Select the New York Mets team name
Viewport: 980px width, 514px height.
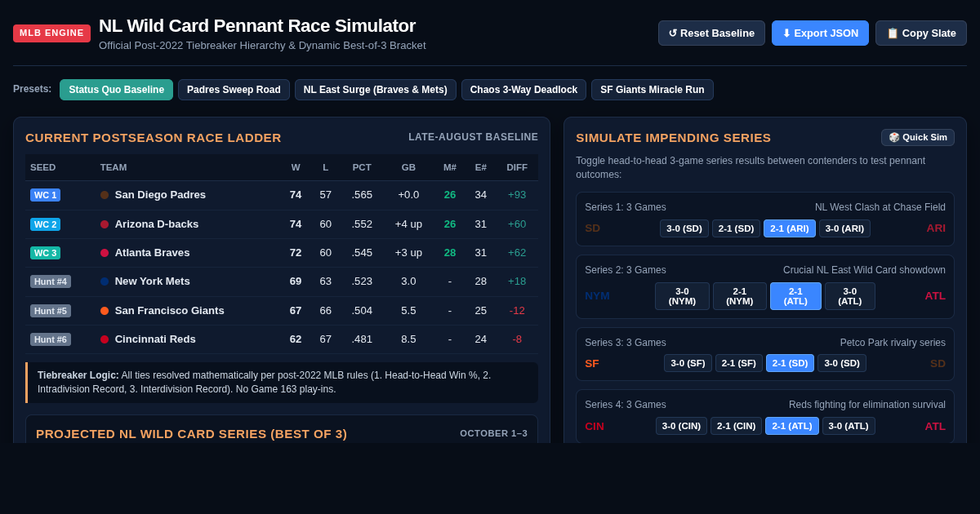coord(152,281)
